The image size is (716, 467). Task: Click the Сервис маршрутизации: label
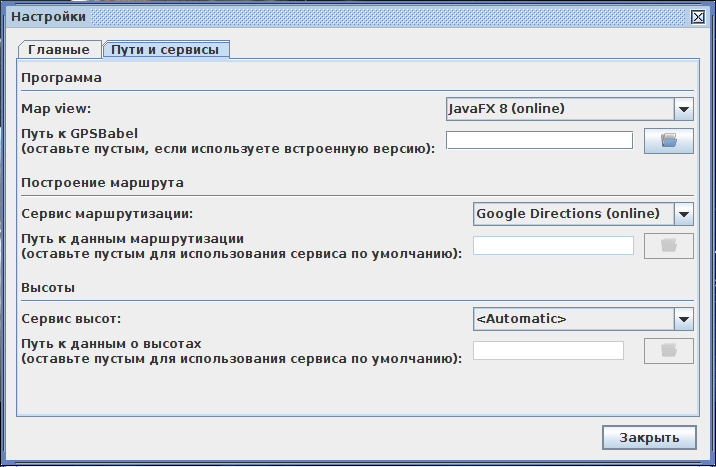coord(107,214)
